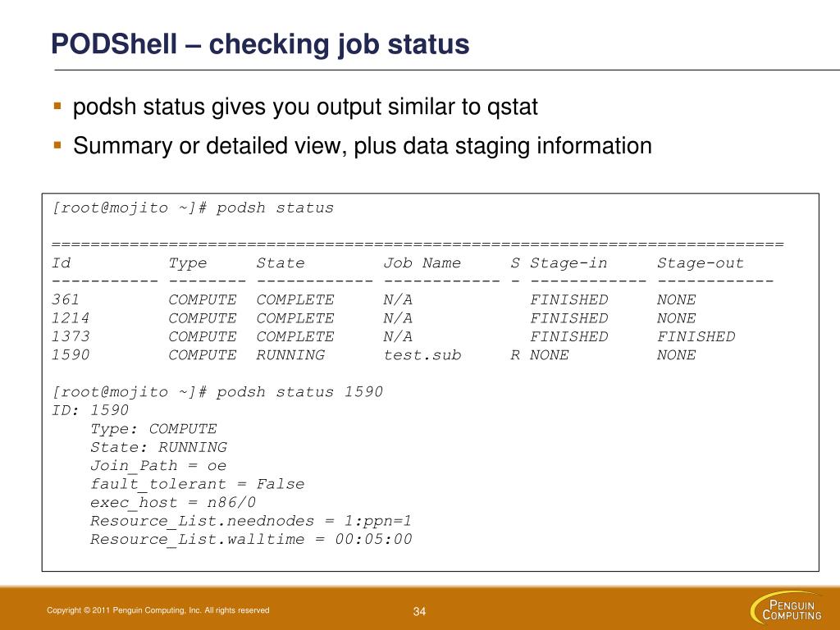Image resolution: width=840 pixels, height=630 pixels.
Task: Click job name 'test.sub'
Action: point(422,354)
